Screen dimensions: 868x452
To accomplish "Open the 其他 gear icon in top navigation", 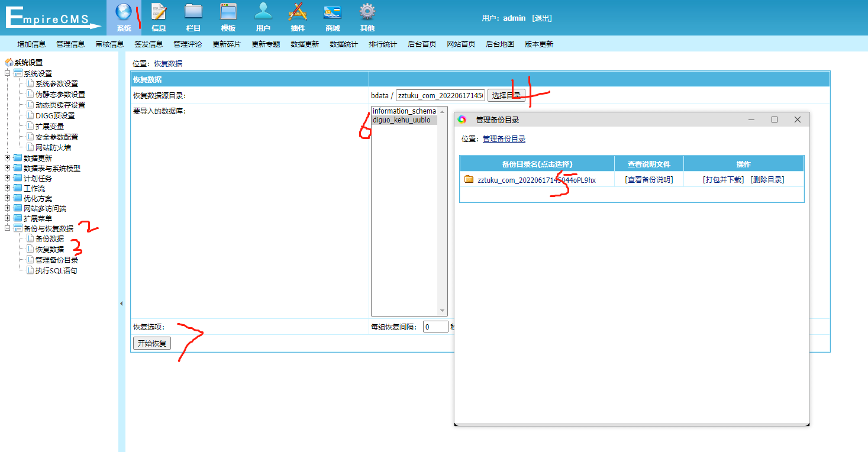I will (367, 12).
